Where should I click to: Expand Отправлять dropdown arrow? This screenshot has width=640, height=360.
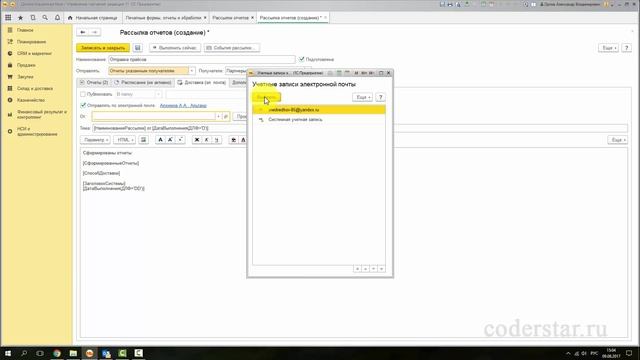(x=192, y=71)
